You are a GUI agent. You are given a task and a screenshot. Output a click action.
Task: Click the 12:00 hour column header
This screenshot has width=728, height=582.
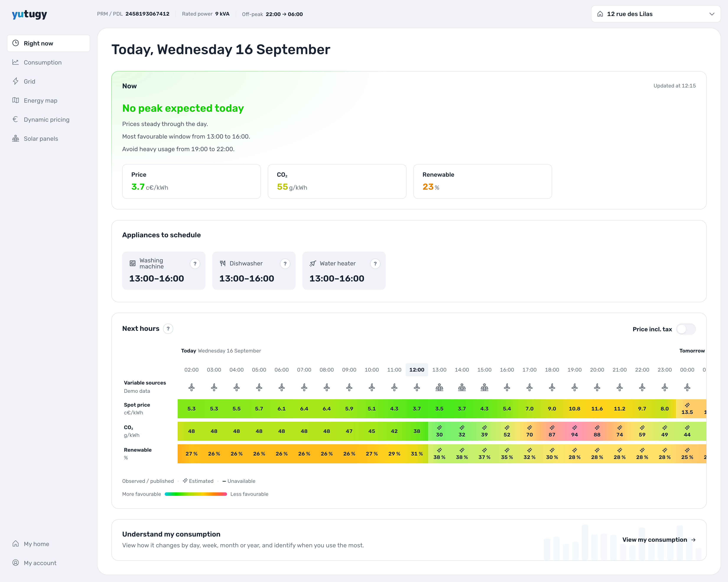[417, 370]
